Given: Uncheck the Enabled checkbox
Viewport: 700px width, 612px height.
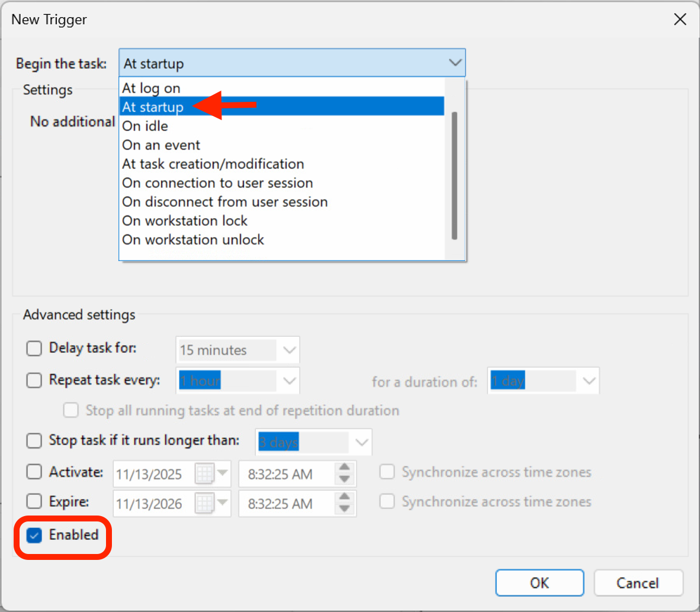Looking at the screenshot, I should (34, 536).
